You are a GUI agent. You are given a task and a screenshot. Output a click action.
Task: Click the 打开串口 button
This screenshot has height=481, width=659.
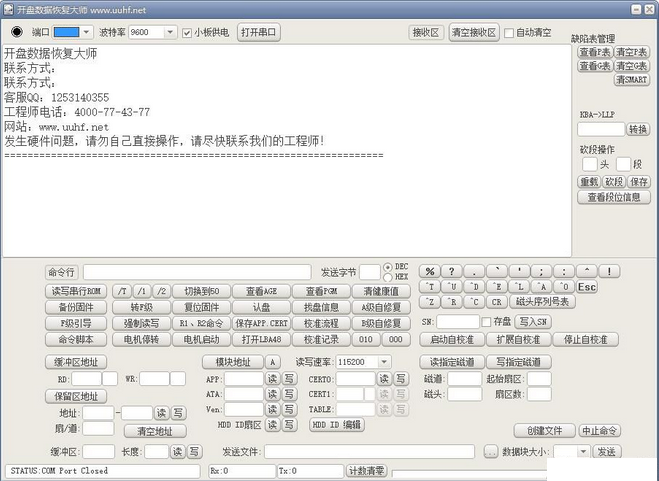[x=259, y=32]
